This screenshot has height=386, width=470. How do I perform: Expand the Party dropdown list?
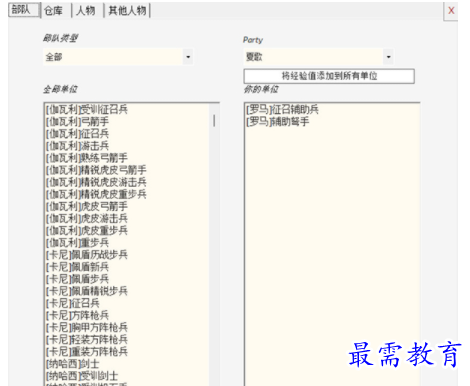[x=388, y=57]
